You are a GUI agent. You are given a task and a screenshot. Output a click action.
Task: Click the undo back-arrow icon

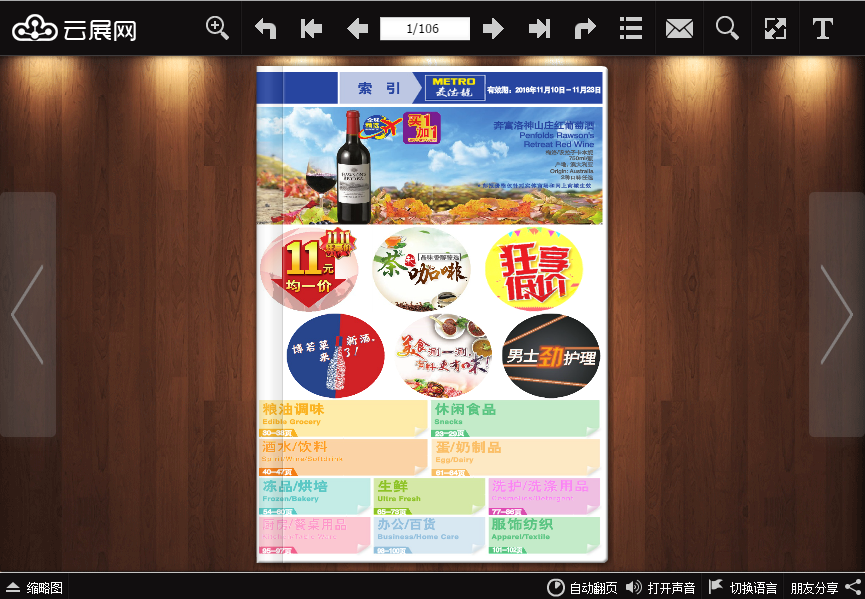point(265,28)
